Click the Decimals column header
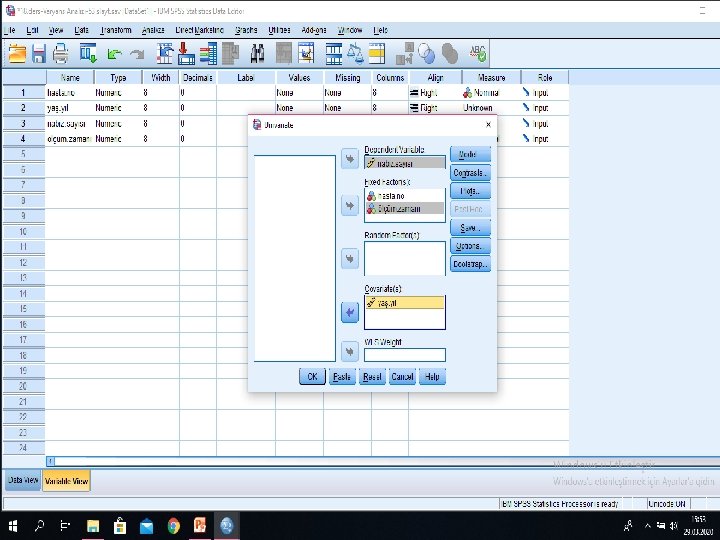 point(197,78)
